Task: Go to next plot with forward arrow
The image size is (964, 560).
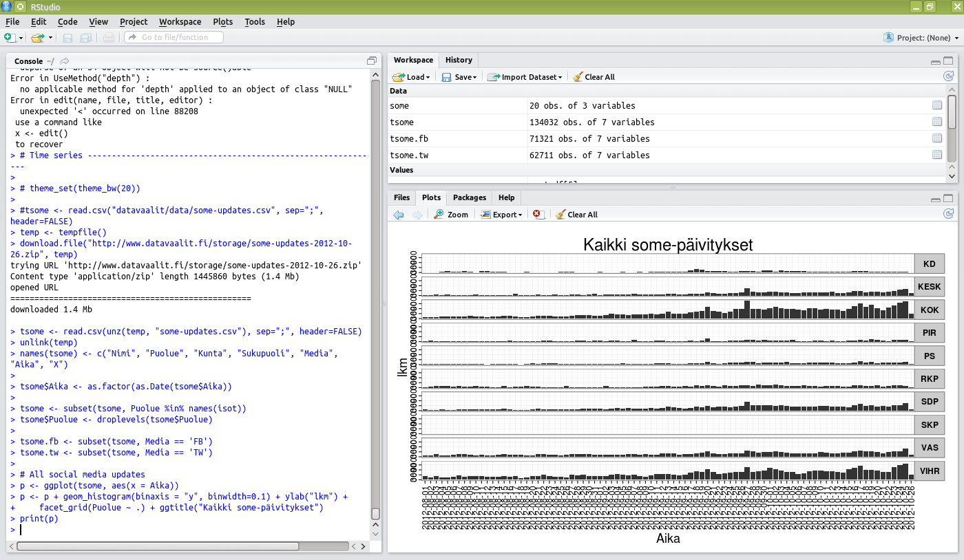Action: click(417, 215)
